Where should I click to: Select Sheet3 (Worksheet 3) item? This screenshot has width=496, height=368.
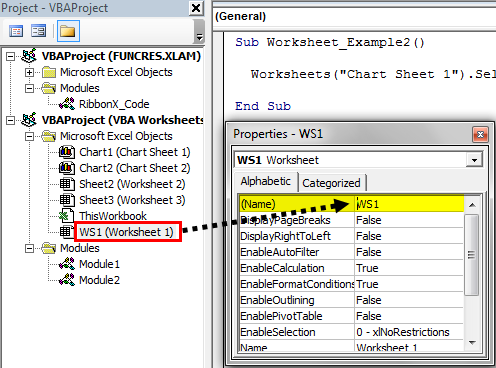coord(132,200)
